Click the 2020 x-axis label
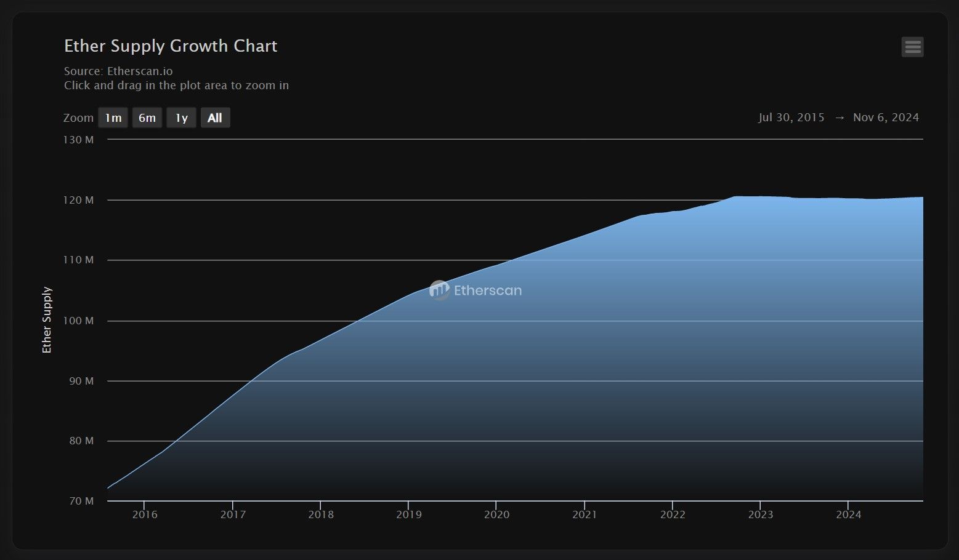Viewport: 959px width, 560px height. 496,514
